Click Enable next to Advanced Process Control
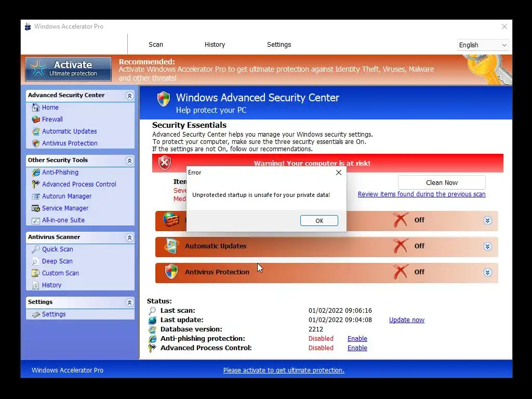 pyautogui.click(x=357, y=348)
